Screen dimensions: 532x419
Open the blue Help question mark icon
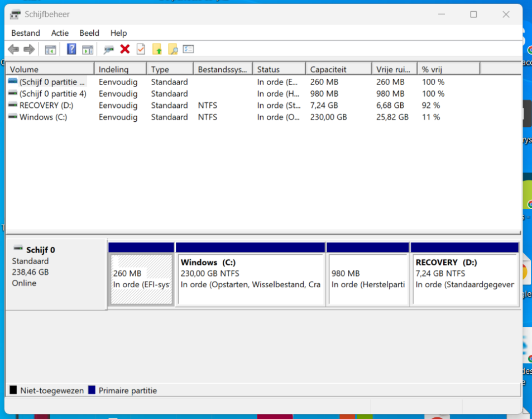[71, 49]
